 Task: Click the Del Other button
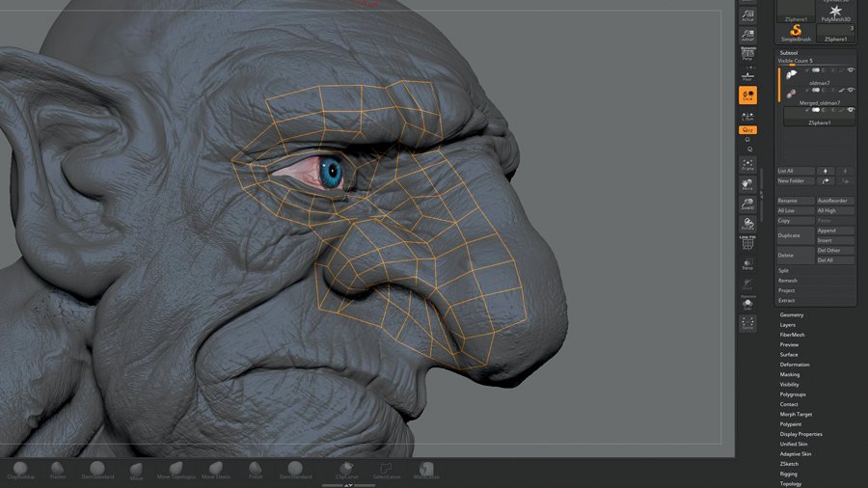(835, 251)
